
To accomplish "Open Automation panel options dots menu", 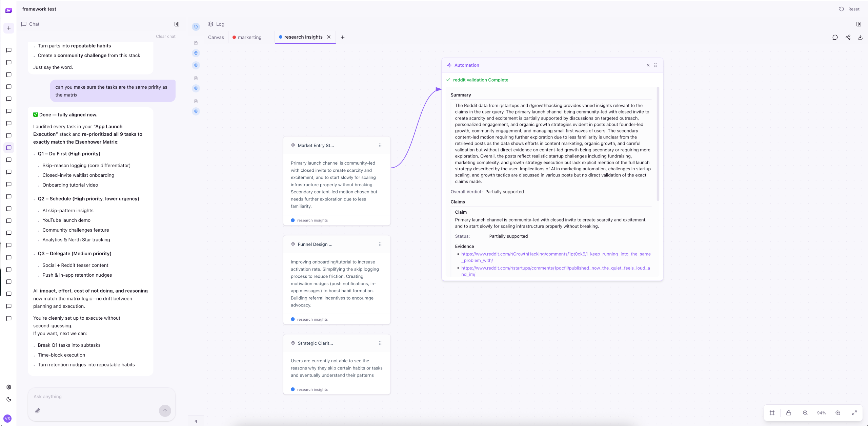I will (655, 65).
